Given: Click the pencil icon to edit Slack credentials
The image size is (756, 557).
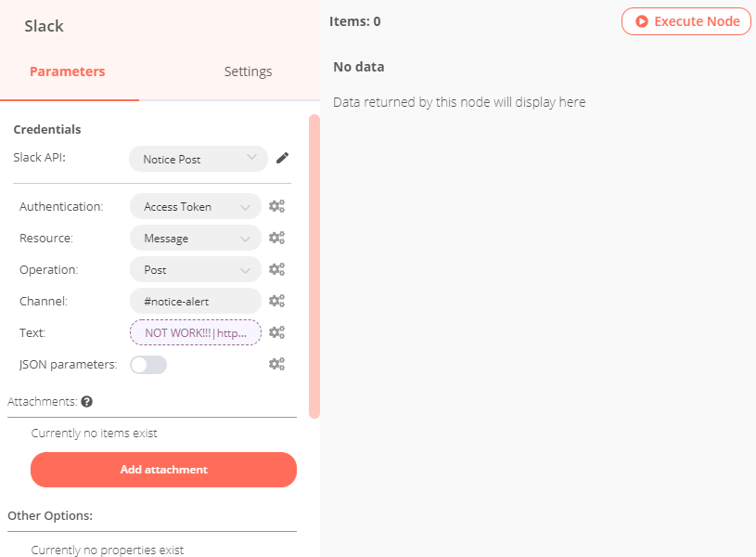Looking at the screenshot, I should 283,159.
